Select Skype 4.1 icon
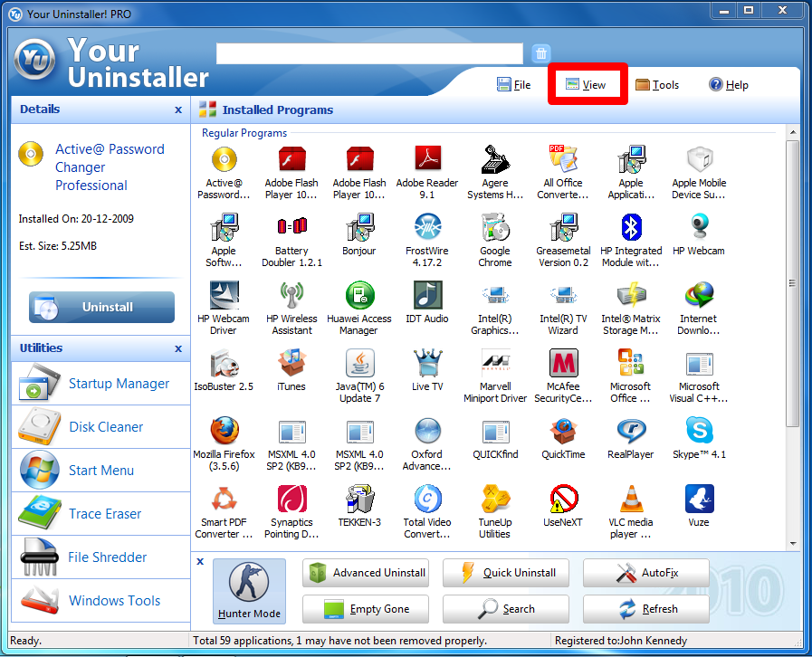The height and width of the screenshot is (657, 812). (x=699, y=431)
